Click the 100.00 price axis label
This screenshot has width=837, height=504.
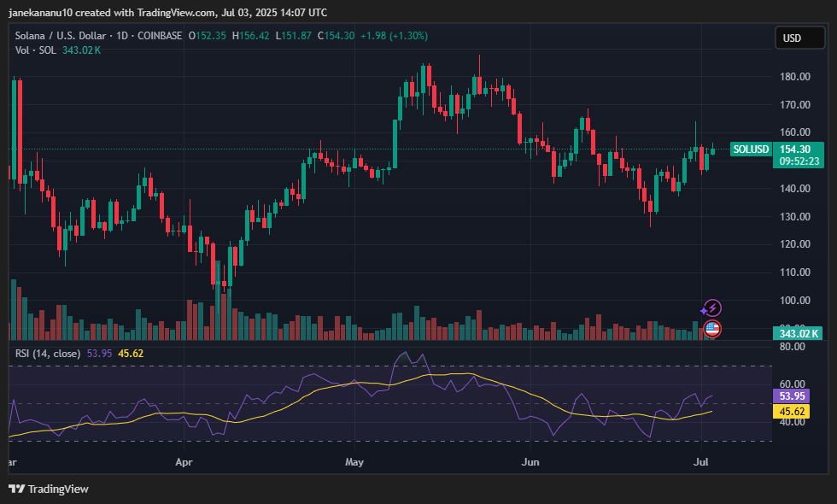point(795,301)
